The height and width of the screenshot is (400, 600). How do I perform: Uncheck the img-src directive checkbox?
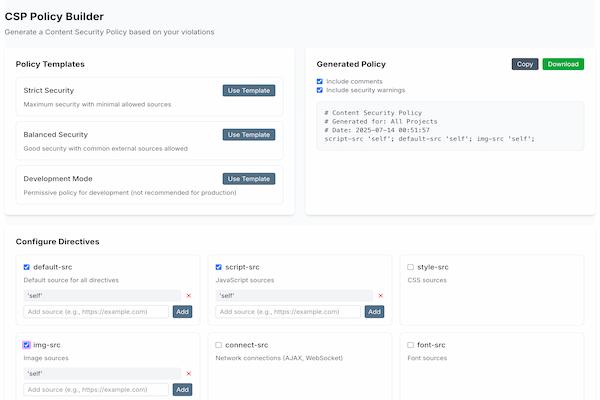26,345
